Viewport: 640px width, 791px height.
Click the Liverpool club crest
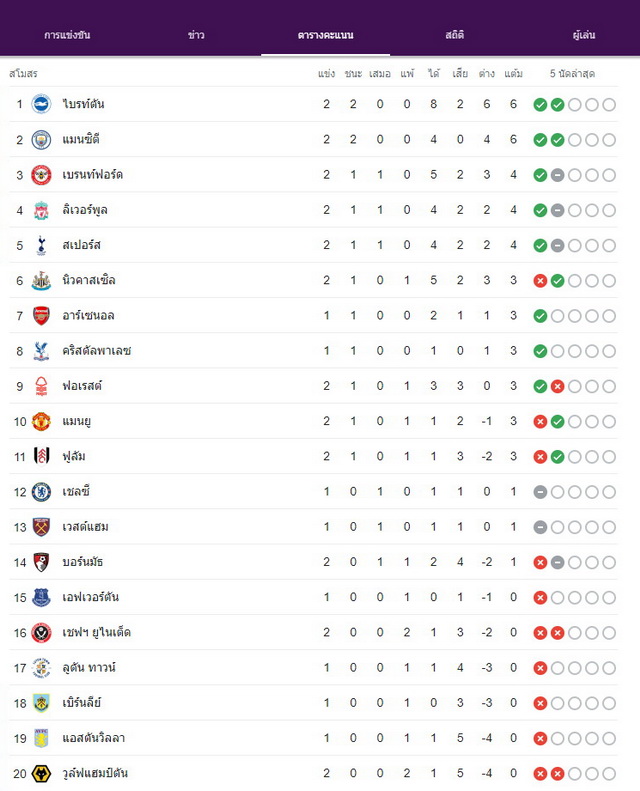(x=41, y=210)
